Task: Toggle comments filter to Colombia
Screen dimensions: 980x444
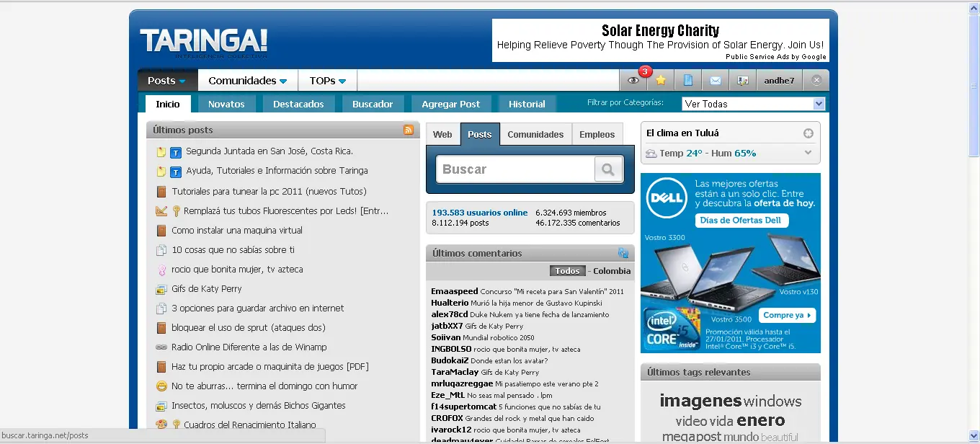Action: coord(612,271)
